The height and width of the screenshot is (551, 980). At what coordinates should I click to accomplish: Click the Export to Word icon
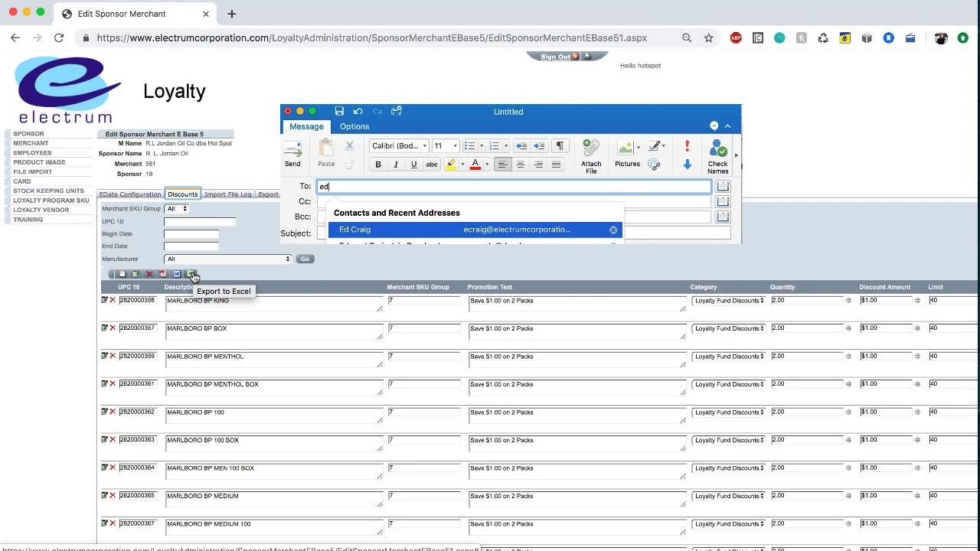177,274
